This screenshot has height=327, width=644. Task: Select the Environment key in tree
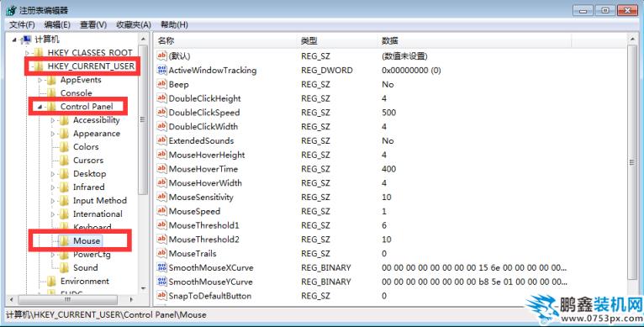85,281
